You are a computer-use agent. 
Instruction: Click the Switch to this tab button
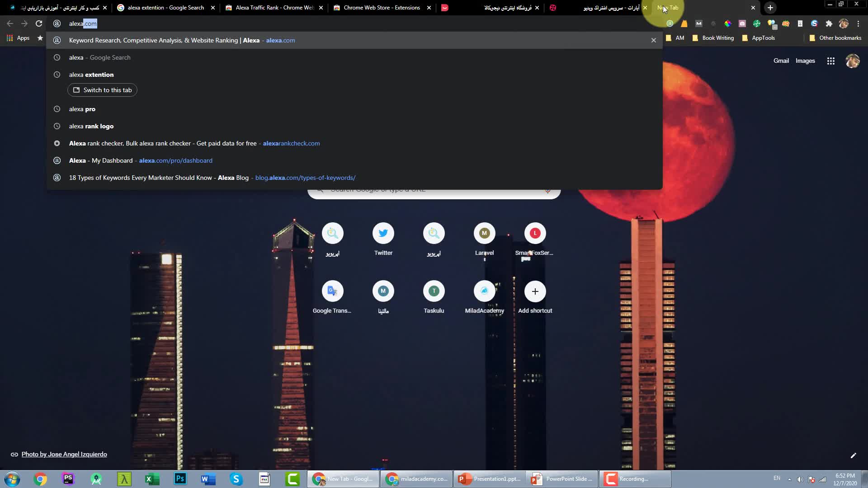click(x=102, y=90)
